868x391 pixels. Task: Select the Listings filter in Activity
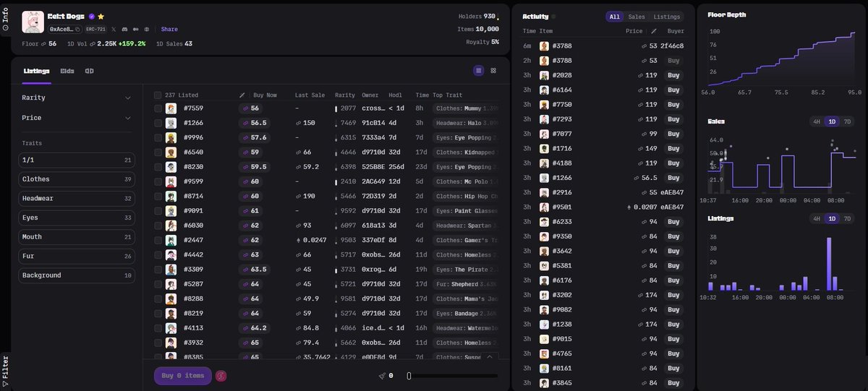click(667, 17)
